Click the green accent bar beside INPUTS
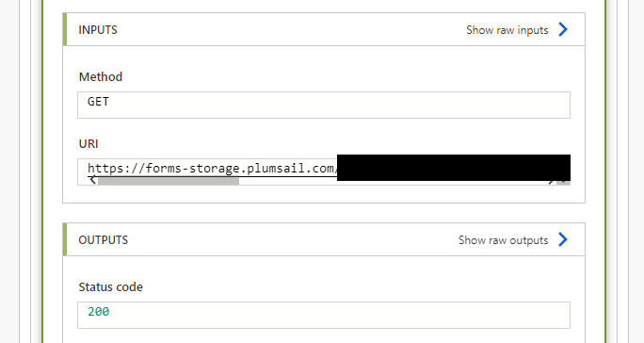 tap(64, 29)
